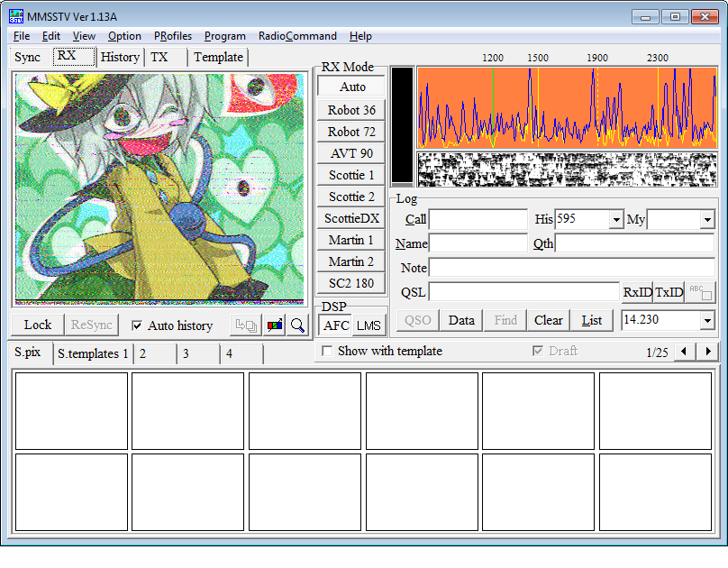Viewport: 728px width, 568px height.
Task: Open the Help menu
Action: (x=360, y=36)
